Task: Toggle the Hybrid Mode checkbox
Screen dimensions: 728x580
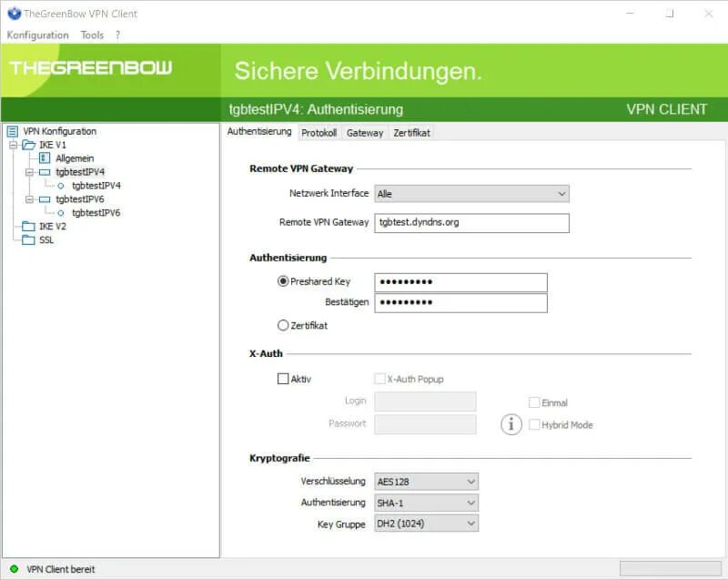Action: [534, 424]
